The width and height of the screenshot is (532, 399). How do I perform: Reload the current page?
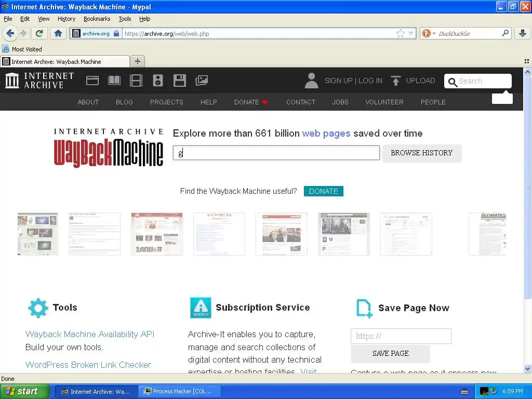(x=39, y=33)
